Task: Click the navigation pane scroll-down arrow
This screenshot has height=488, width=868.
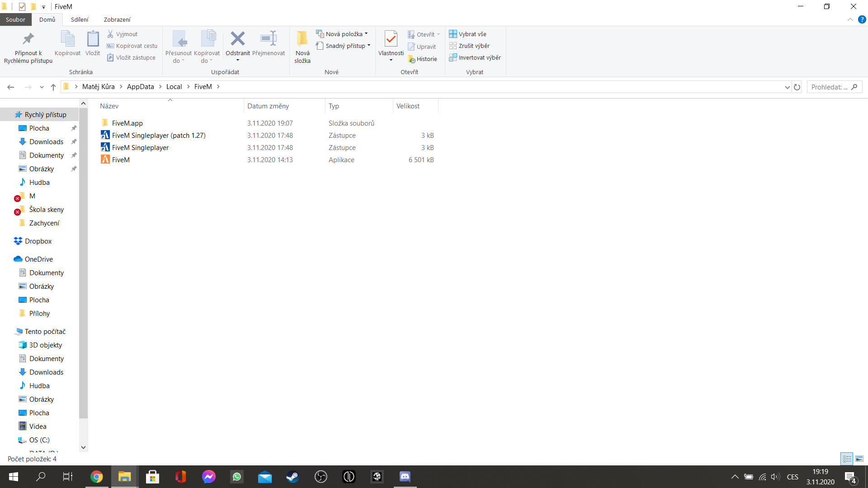Action: (83, 447)
